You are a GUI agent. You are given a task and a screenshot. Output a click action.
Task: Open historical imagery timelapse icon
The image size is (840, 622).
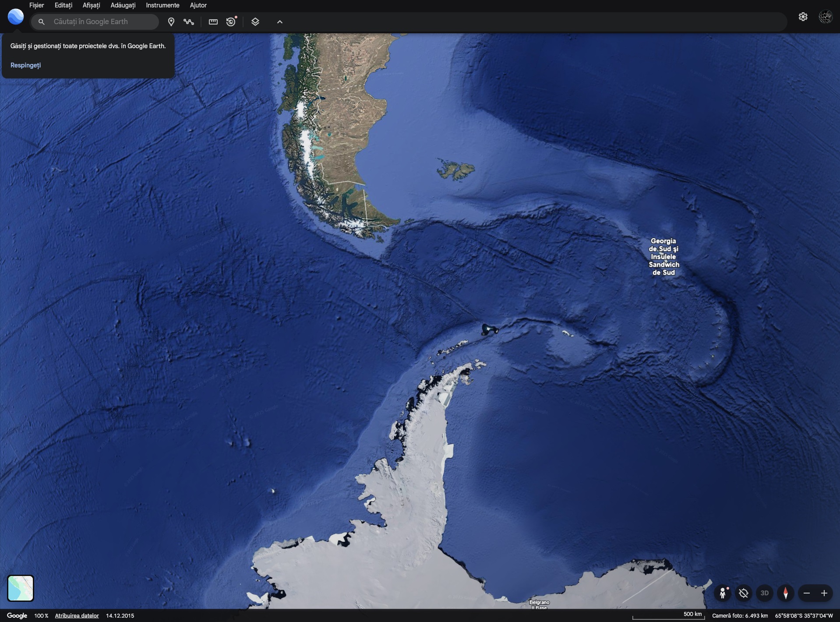[231, 22]
